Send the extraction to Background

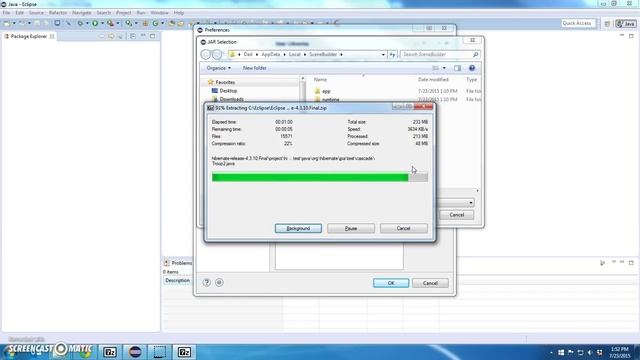click(x=298, y=228)
